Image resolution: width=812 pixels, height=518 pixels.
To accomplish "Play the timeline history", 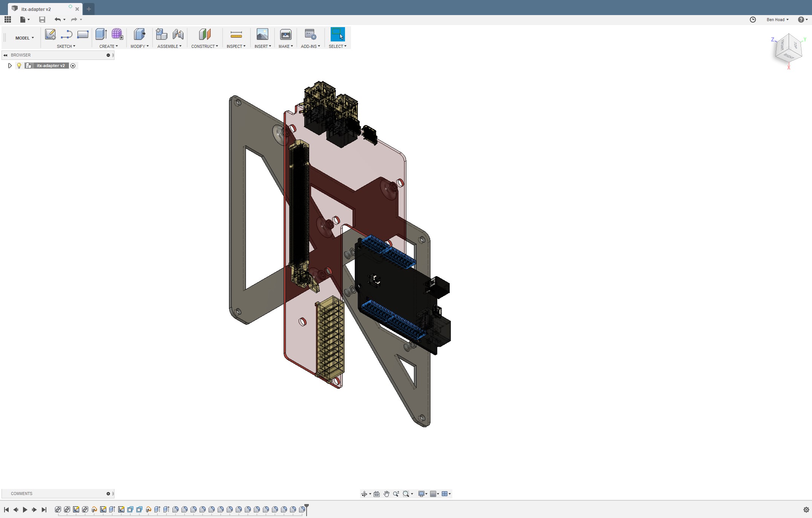I will point(25,510).
